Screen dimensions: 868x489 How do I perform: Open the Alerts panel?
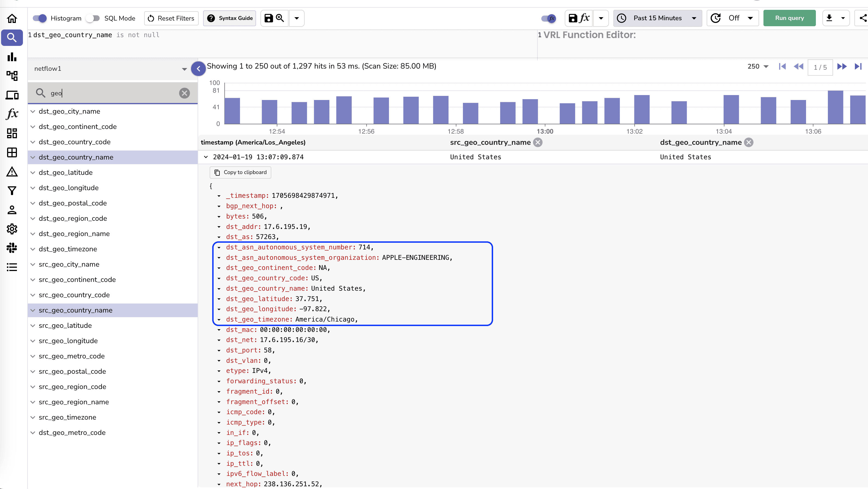(x=12, y=172)
